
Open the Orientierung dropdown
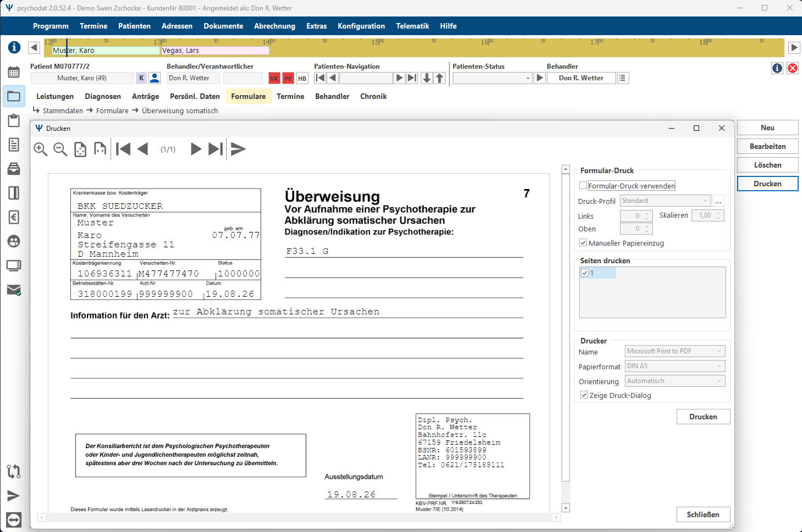[675, 381]
